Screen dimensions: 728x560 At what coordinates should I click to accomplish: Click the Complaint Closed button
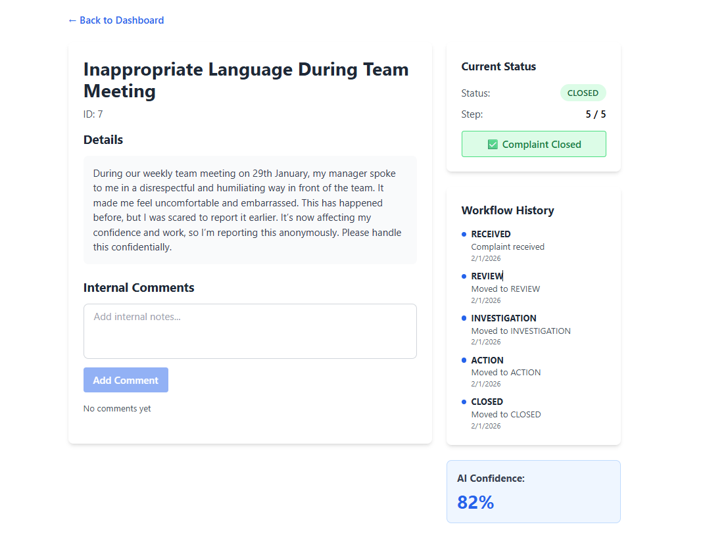(533, 144)
